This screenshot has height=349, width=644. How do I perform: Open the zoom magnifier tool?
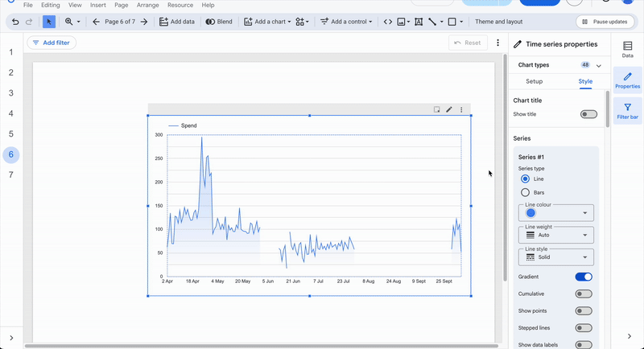(x=68, y=22)
